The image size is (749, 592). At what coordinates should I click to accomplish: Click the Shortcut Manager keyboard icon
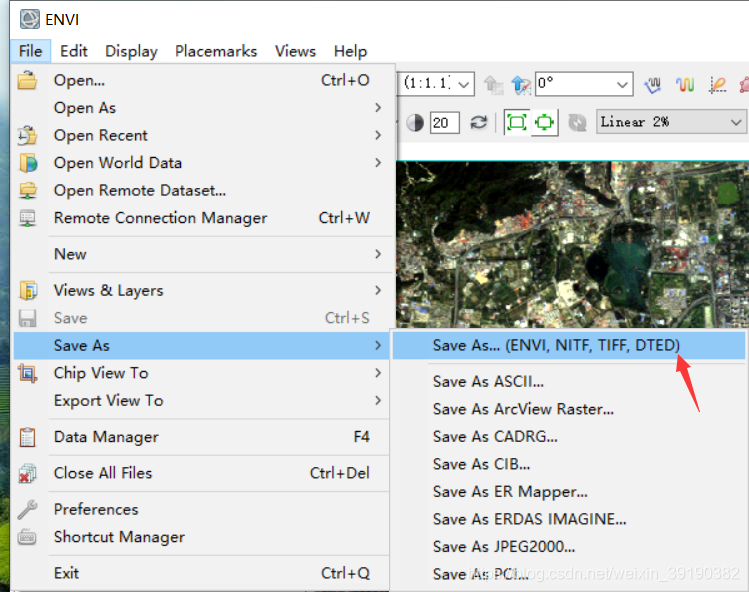click(27, 537)
